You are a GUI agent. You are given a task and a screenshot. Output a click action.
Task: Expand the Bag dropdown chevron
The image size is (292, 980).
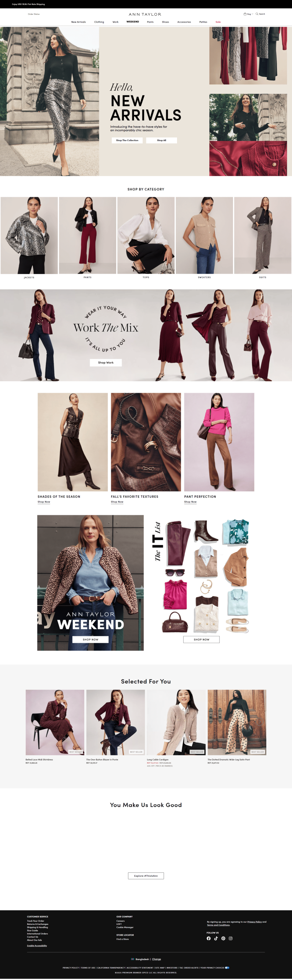click(x=253, y=14)
